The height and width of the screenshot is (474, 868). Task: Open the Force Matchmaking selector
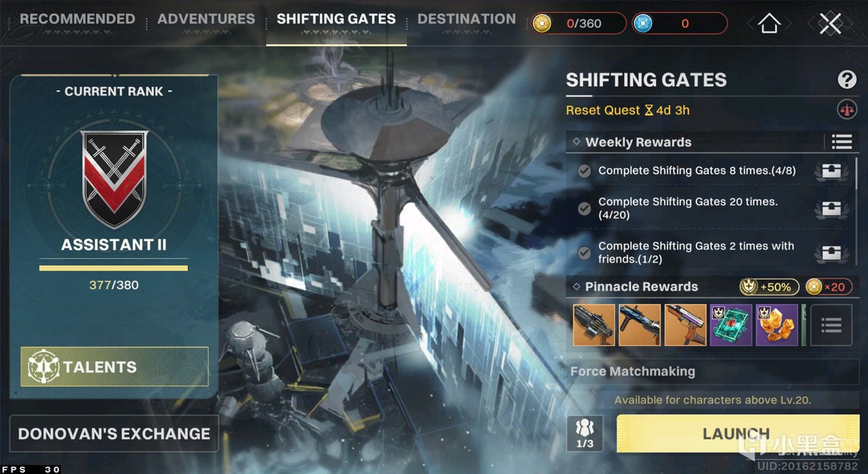coord(712,371)
